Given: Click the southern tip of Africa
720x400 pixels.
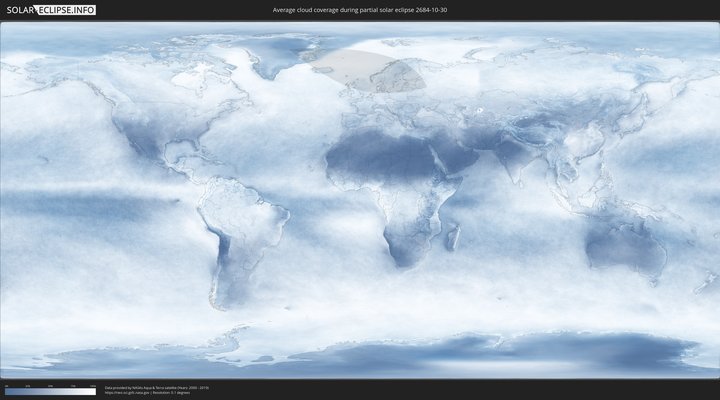Looking at the screenshot, I should 403,262.
